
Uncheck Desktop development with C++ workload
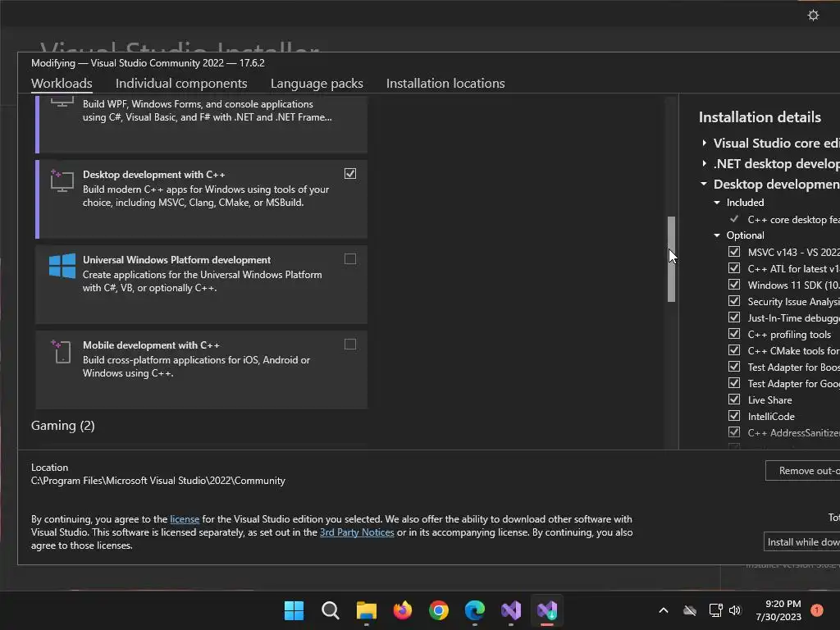(x=349, y=174)
